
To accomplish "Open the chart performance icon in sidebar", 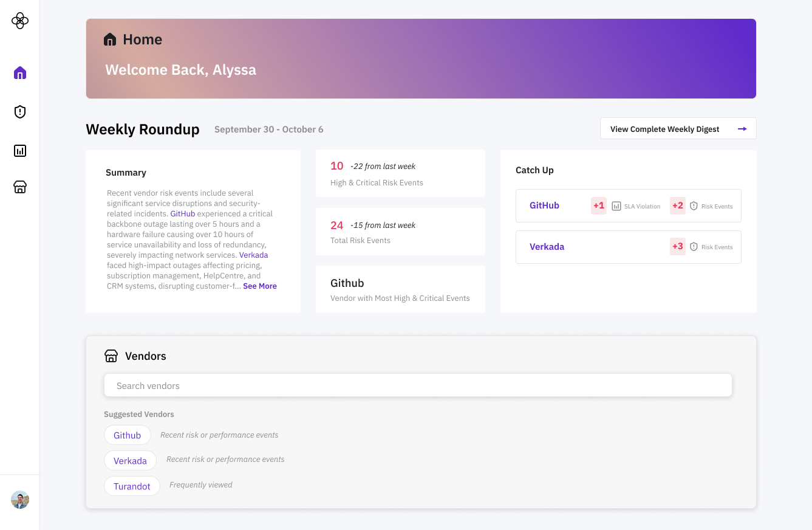I will pos(20,151).
